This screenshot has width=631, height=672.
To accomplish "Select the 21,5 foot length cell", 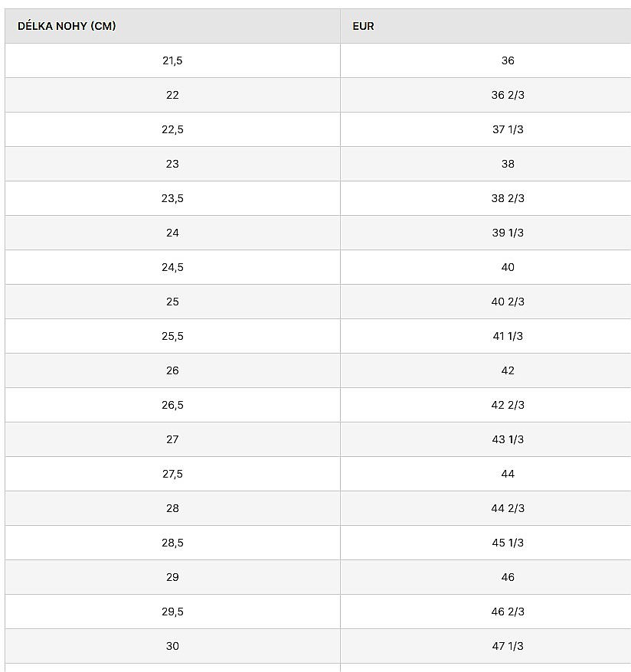I will [x=172, y=60].
